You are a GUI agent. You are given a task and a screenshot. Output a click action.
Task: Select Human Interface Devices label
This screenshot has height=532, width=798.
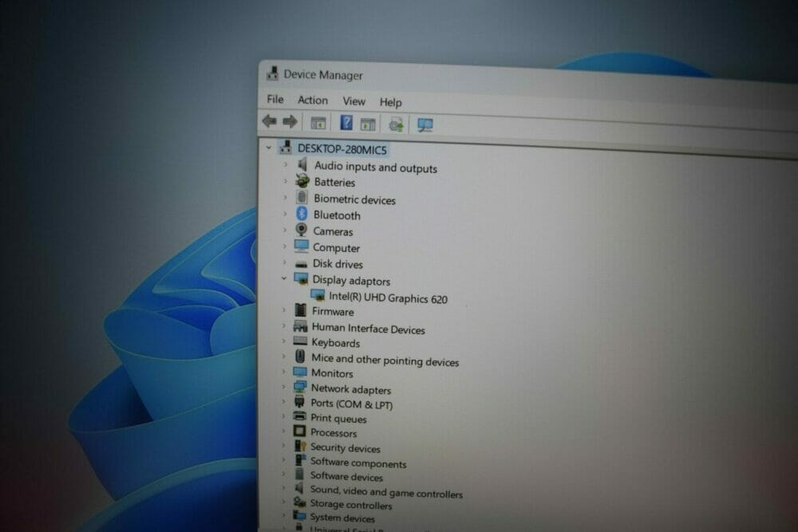click(x=369, y=329)
